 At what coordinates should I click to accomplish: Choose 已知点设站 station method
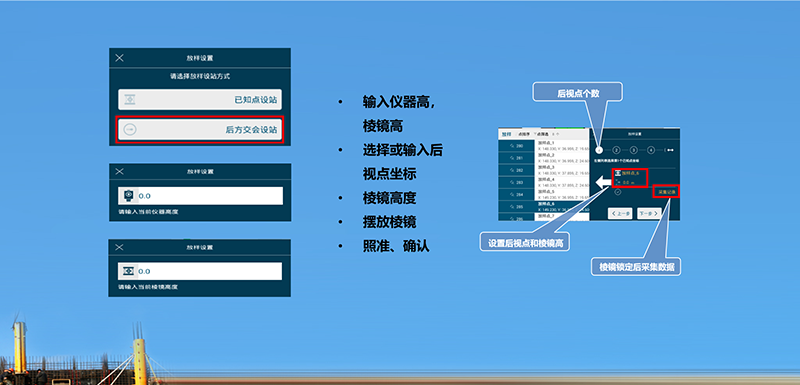[x=200, y=99]
